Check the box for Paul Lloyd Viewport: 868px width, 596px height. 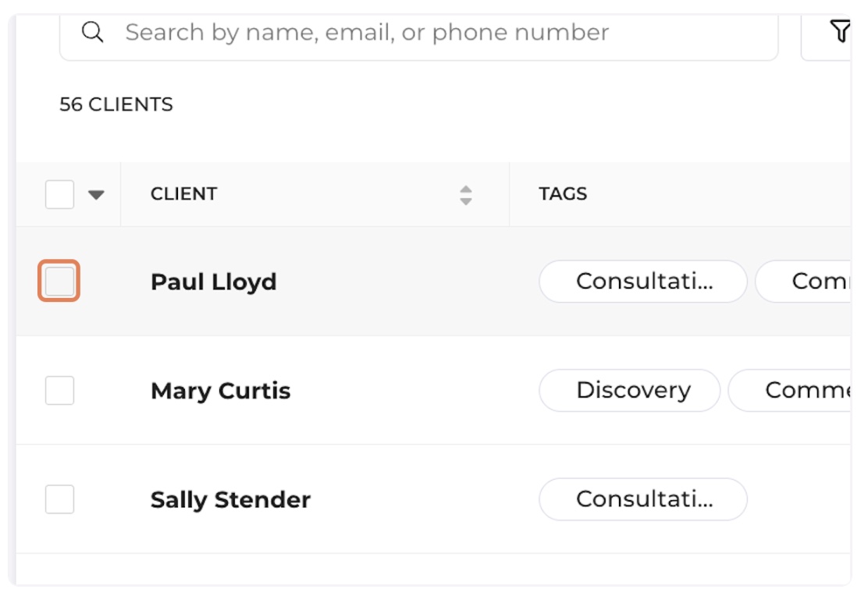tap(59, 281)
